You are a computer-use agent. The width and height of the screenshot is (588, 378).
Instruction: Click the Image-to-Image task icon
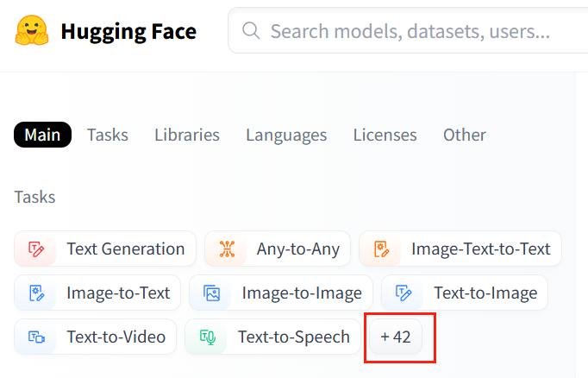click(211, 293)
